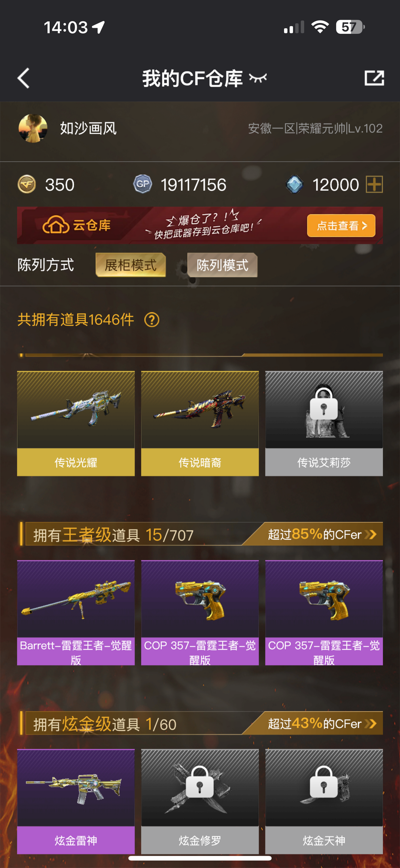
Task: Switch to 陈列模式 display mode
Action: tap(222, 265)
